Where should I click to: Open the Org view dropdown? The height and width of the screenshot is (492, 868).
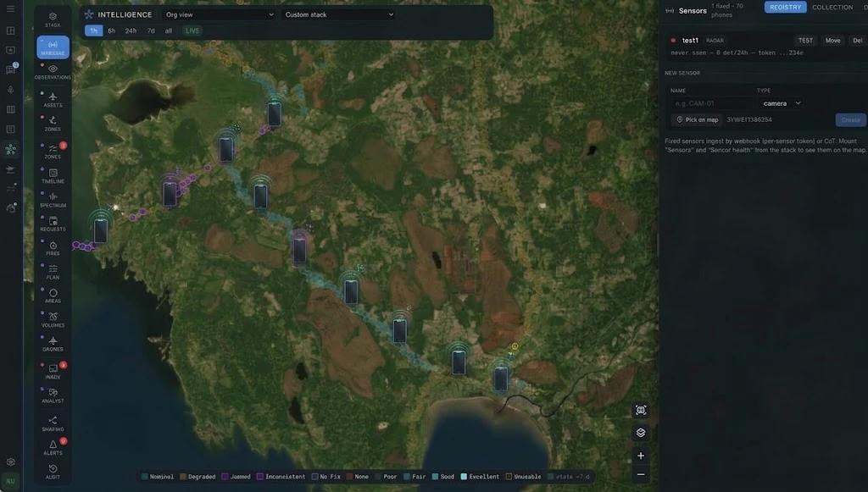(220, 15)
